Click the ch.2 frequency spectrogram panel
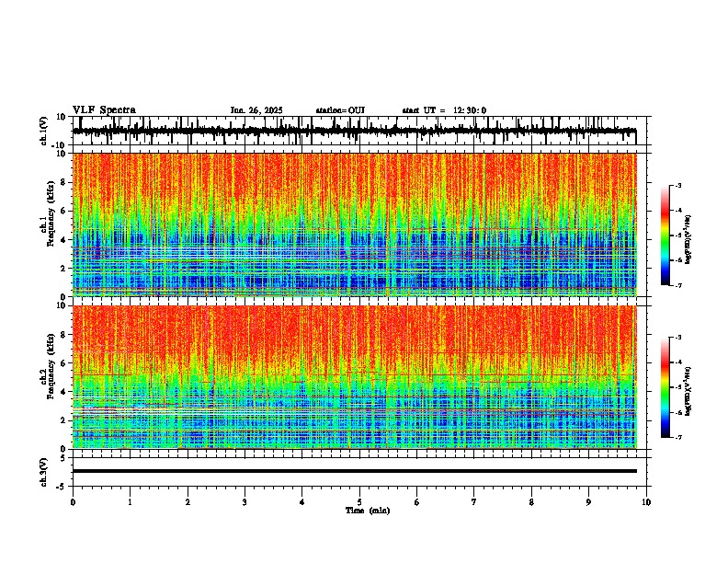Image resolution: width=728 pixels, height=563 pixels. pyautogui.click(x=361, y=377)
